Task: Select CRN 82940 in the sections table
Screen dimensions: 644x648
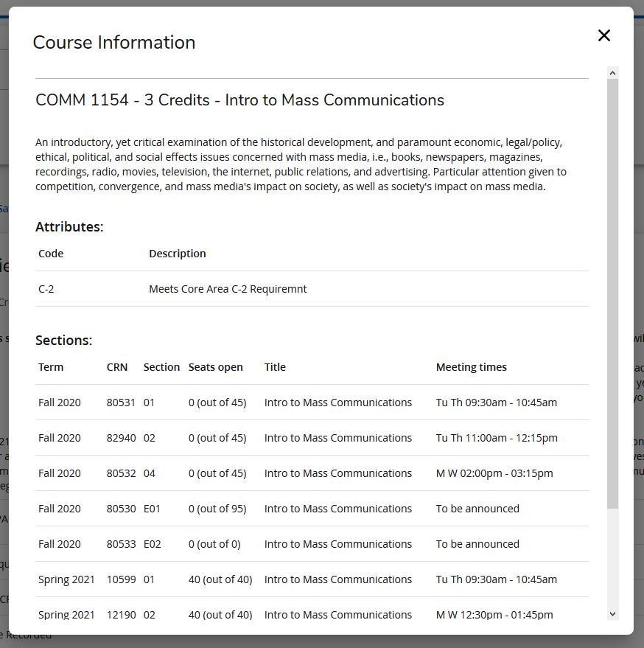Action: [121, 438]
